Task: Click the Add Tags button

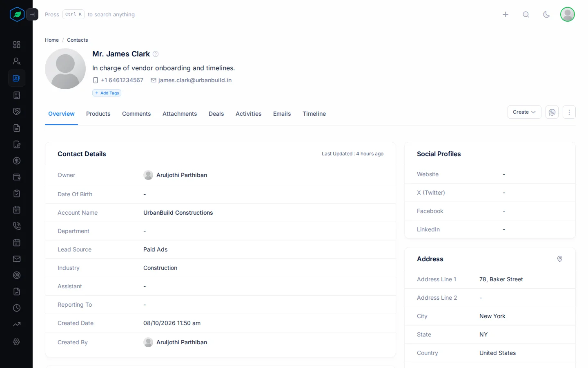Action: [x=107, y=93]
